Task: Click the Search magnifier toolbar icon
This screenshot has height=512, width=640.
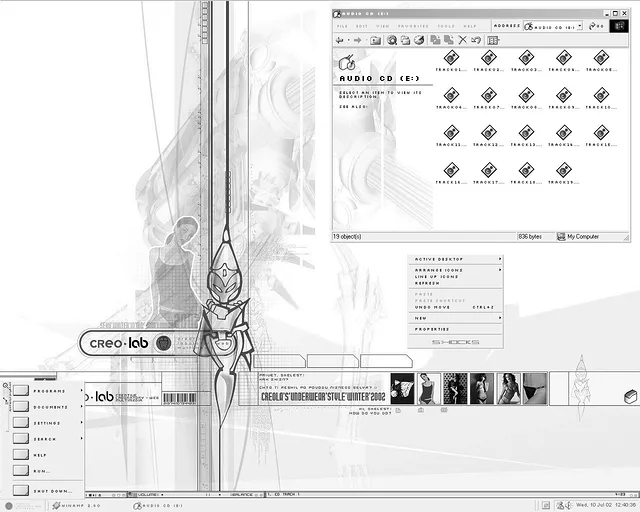Action: point(392,40)
